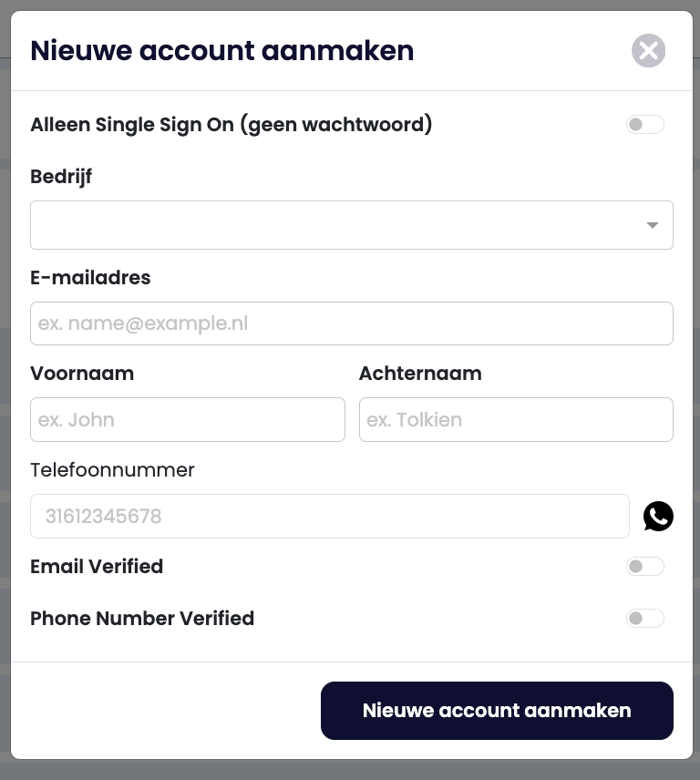Select the Achternaam text box
This screenshot has width=700, height=780.
point(516,419)
